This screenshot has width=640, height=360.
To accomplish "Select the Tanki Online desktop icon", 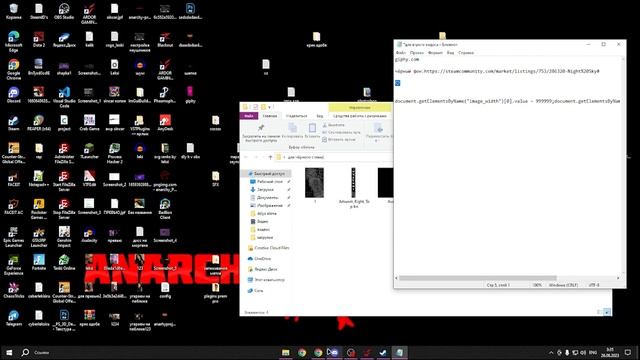I will pos(64,262).
